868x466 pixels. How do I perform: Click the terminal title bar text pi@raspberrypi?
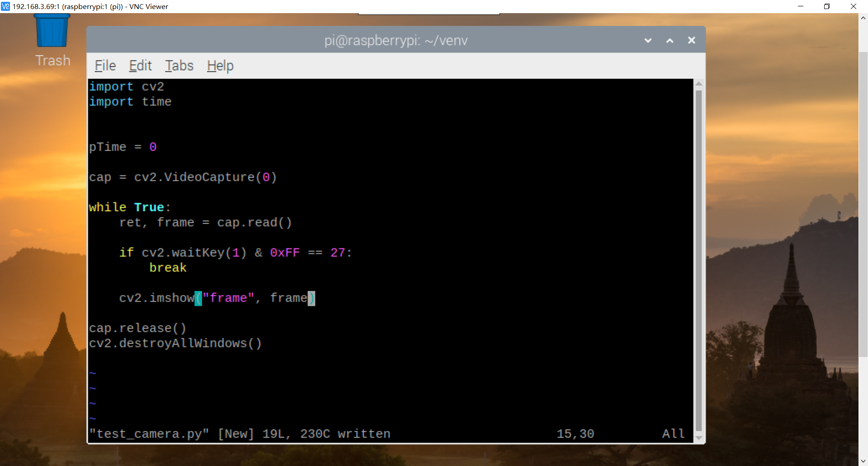(396, 41)
